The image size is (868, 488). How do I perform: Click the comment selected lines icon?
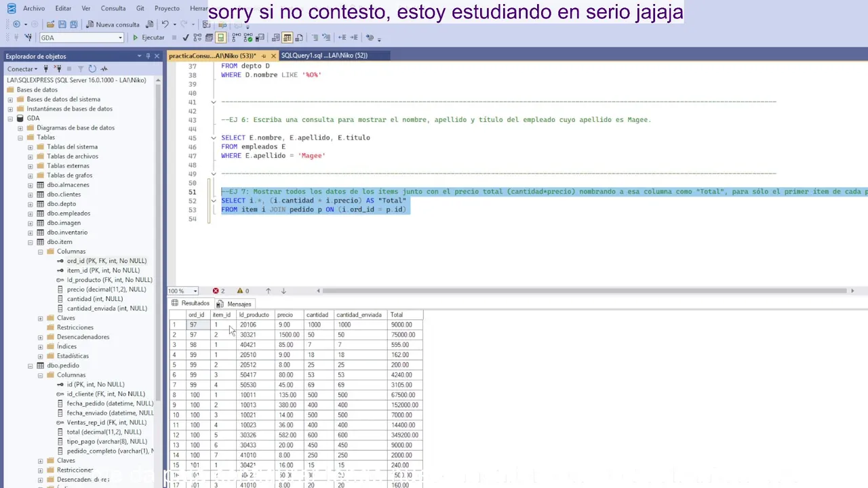[315, 38]
